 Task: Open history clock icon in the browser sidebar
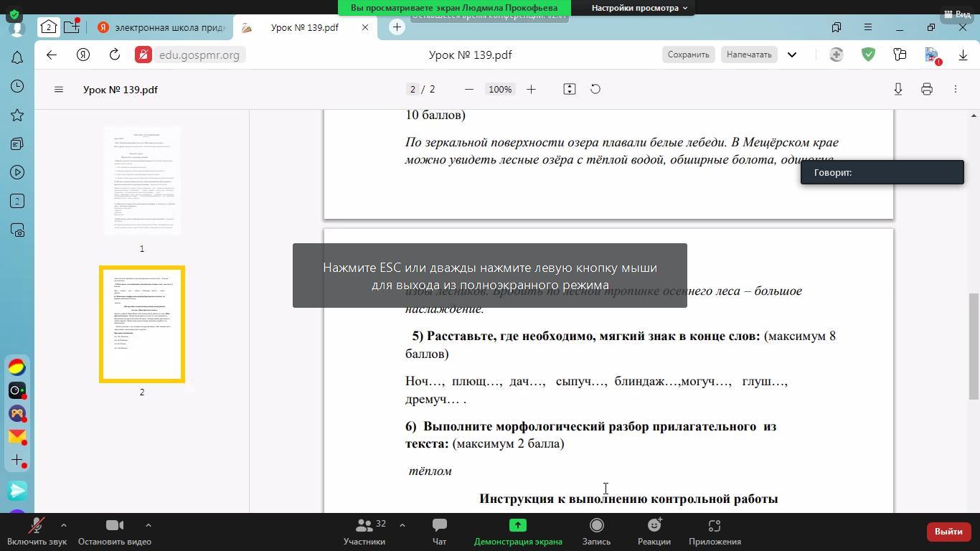(x=17, y=86)
